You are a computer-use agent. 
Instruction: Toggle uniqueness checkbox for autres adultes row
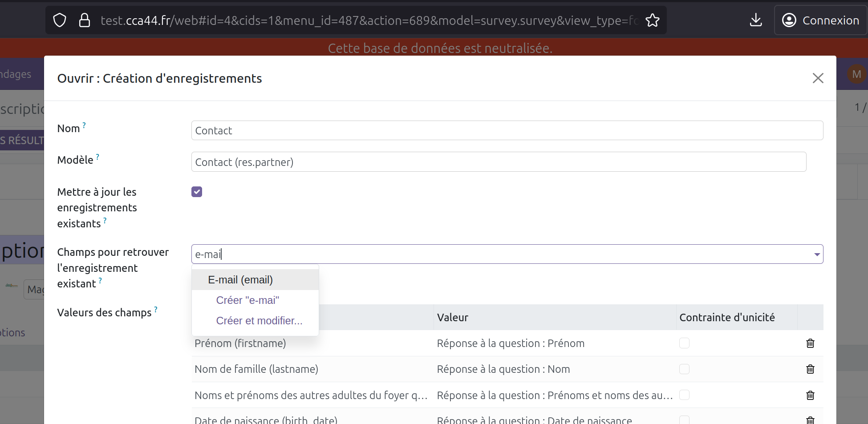coord(684,395)
